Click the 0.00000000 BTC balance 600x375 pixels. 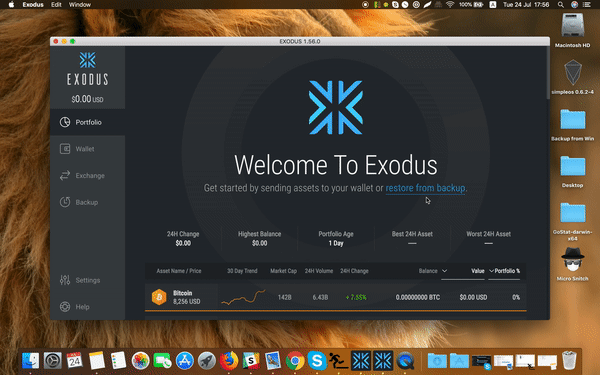417,297
